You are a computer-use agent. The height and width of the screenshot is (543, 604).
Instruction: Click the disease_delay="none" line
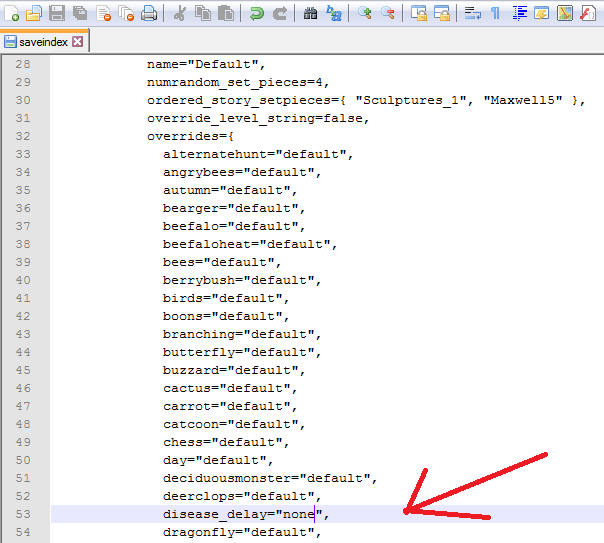[246, 514]
